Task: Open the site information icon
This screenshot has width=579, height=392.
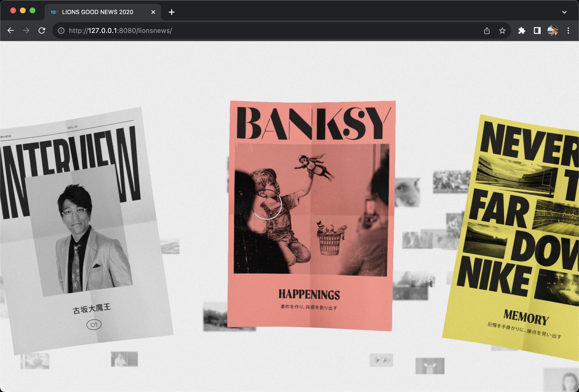Action: point(61,31)
